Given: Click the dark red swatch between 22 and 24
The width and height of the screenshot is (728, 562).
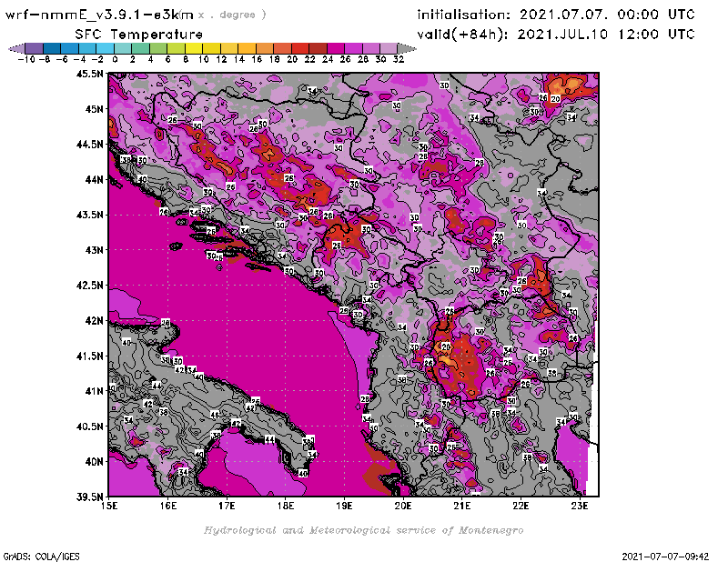Looking at the screenshot, I should click(318, 48).
